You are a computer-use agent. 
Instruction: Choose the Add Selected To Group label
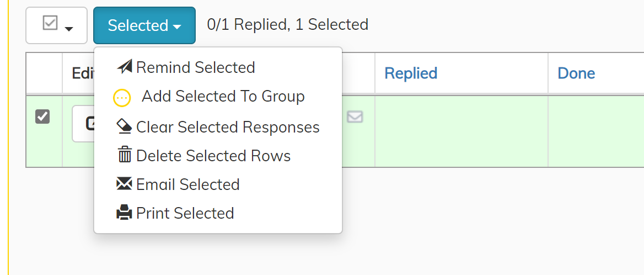pyautogui.click(x=223, y=96)
